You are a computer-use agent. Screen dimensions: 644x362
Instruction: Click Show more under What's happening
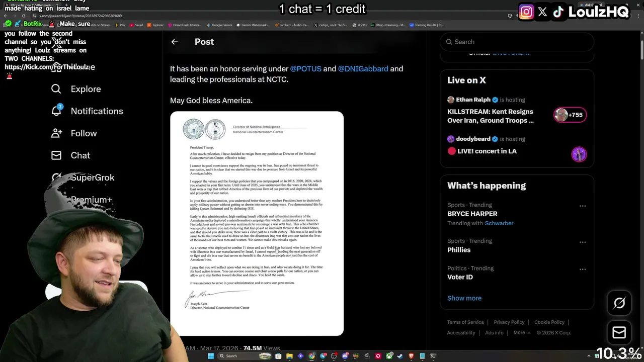tap(464, 298)
